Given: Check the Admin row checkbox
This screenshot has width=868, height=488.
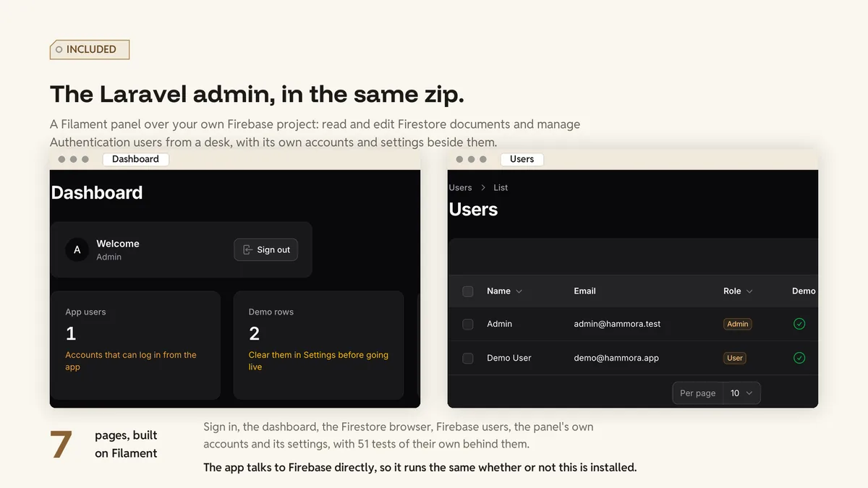Looking at the screenshot, I should (468, 325).
